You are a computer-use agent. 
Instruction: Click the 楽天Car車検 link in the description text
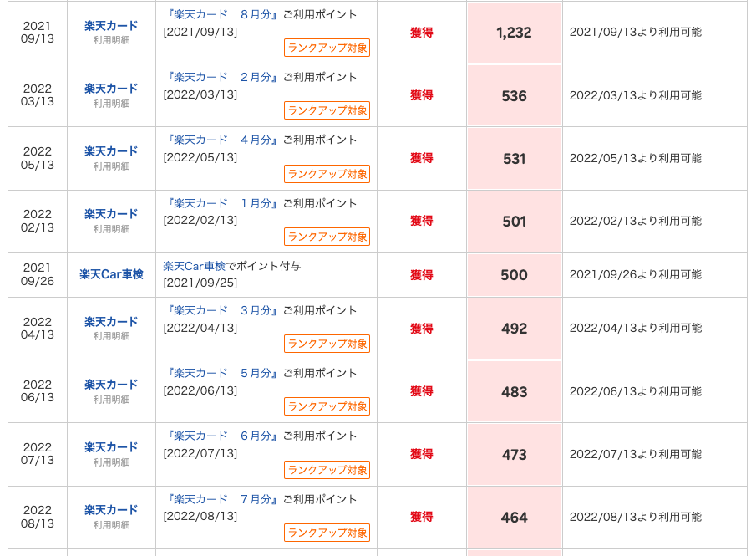[194, 266]
